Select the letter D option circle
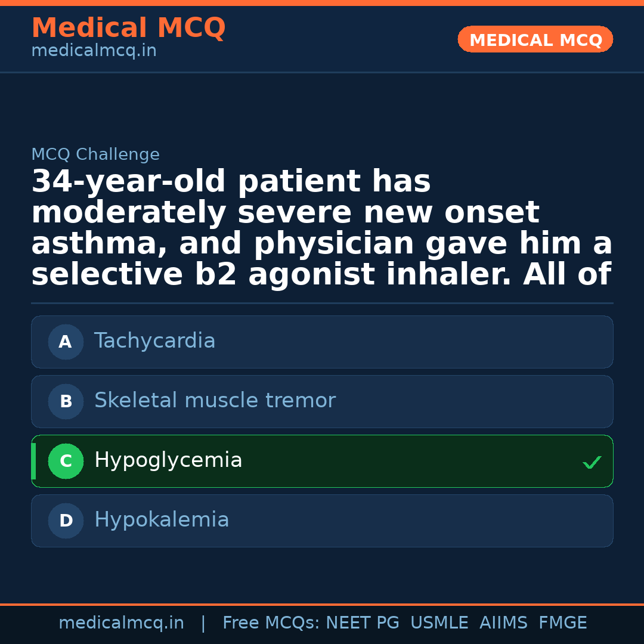 [x=66, y=521]
